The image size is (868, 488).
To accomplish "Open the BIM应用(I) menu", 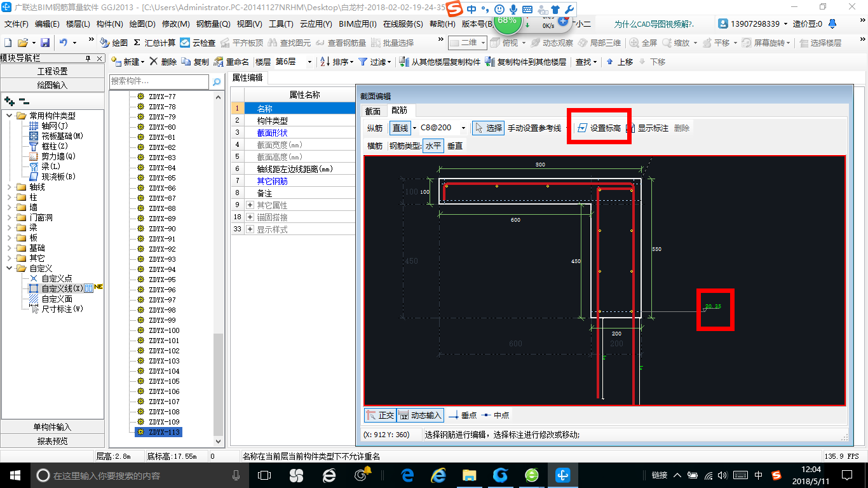I will (x=357, y=24).
